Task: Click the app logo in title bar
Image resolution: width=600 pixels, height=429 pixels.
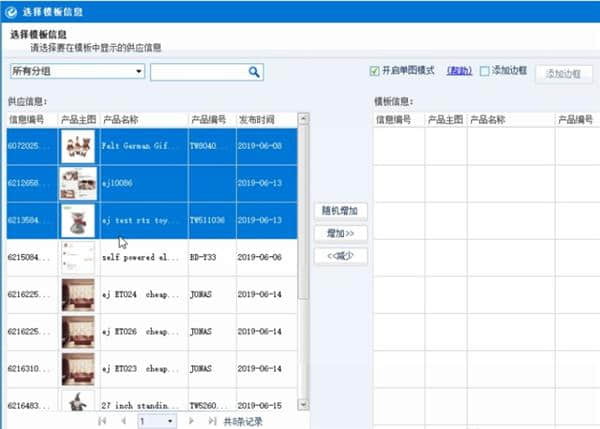Action: pos(11,12)
